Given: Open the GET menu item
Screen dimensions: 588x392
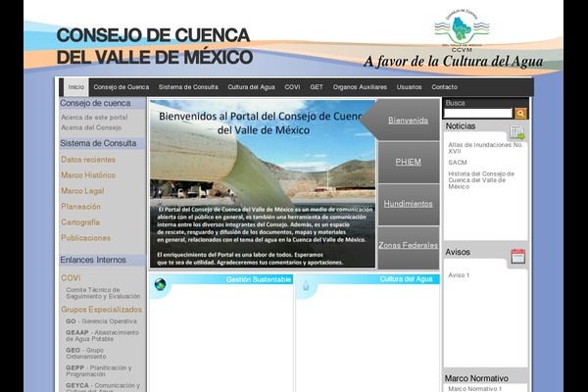Looking at the screenshot, I should 317,87.
